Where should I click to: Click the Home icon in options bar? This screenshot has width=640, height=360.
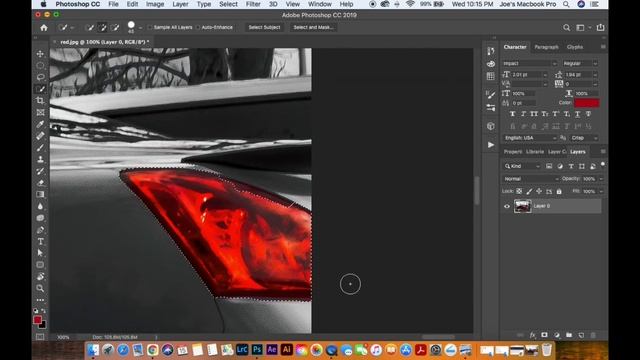pyautogui.click(x=44, y=28)
